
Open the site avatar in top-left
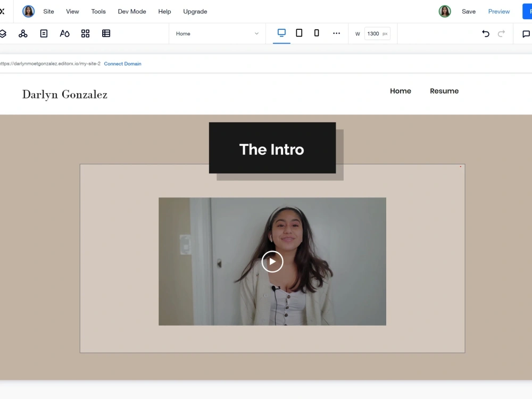[x=29, y=12]
